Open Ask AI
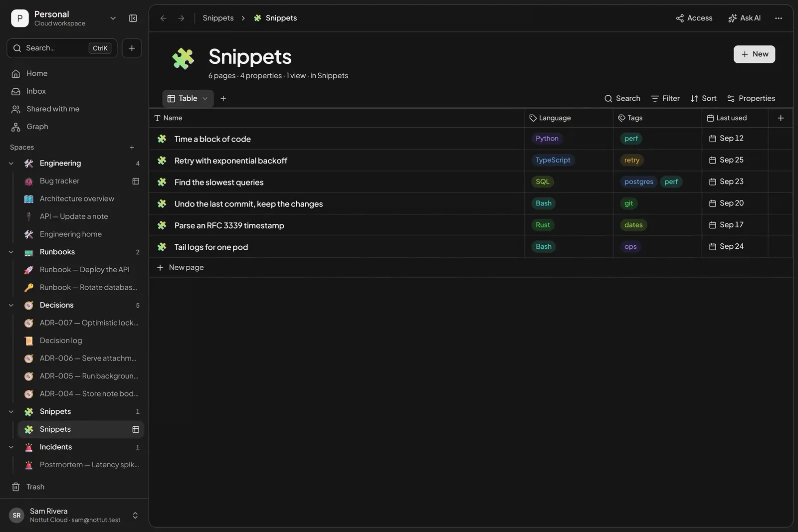Screen dimensions: 798x532 coord(744,18)
